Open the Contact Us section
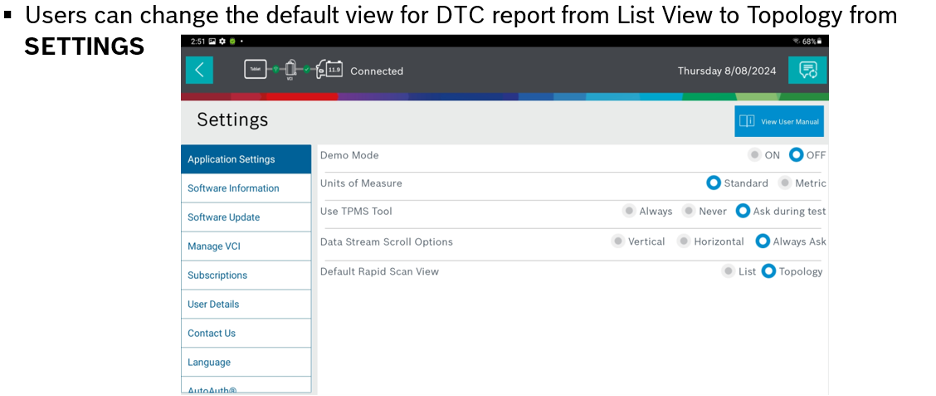Image resolution: width=936 pixels, height=396 pixels. pyautogui.click(x=246, y=333)
